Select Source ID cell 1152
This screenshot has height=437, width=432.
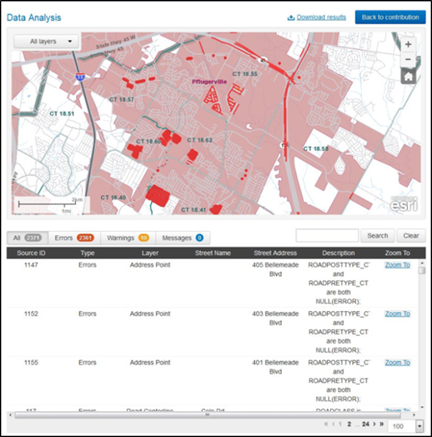[x=31, y=314]
